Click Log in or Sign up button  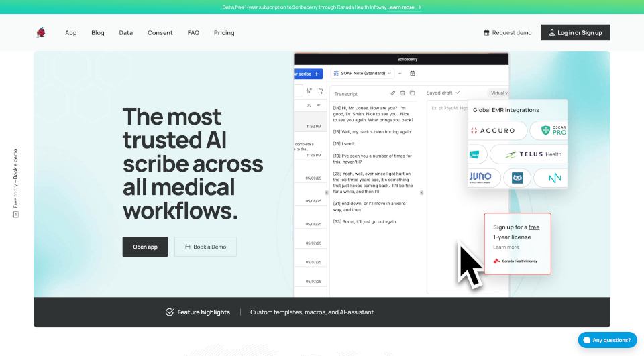[576, 32]
